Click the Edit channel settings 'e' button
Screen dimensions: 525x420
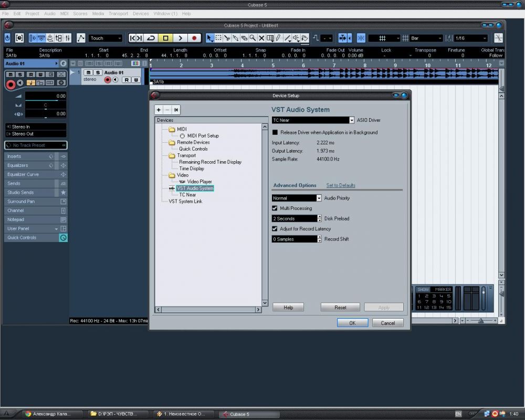click(64, 64)
